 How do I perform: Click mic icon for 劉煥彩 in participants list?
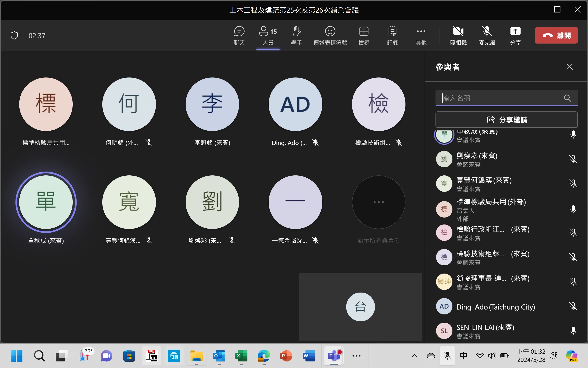click(573, 159)
